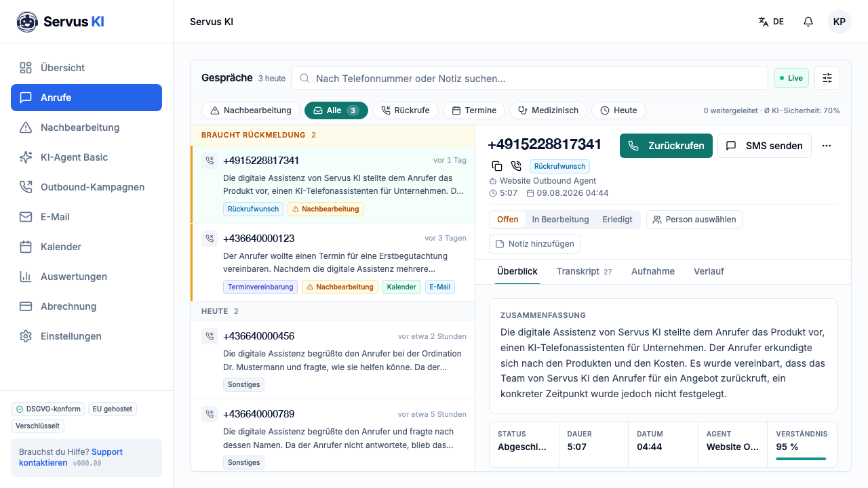Click the phone icon on the +436640000789 row
The height and width of the screenshot is (488, 868).
click(210, 414)
